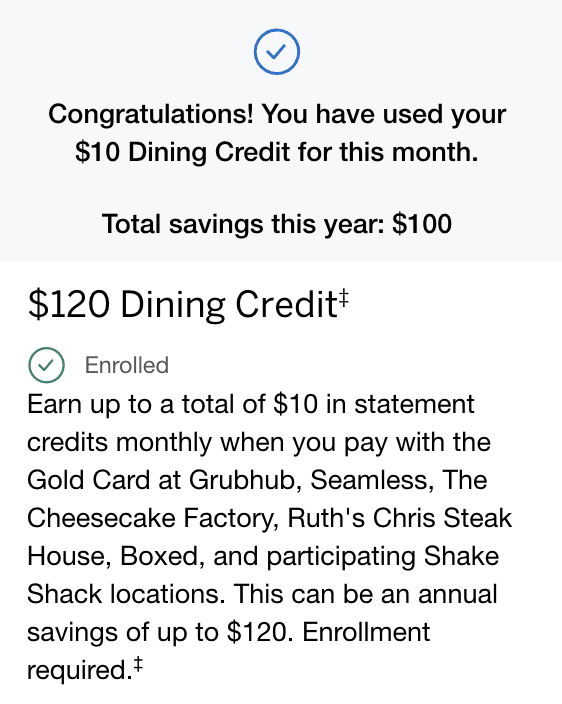Click the double-dagger footnote after Dining Credit heading

point(343,298)
